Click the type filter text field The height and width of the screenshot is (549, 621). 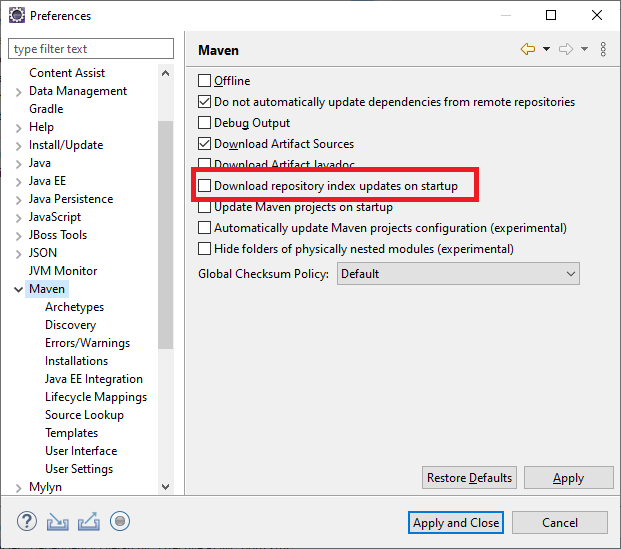[91, 49]
